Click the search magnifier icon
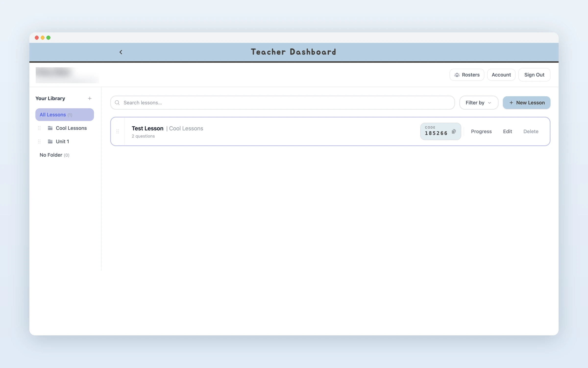Image resolution: width=588 pixels, height=368 pixels. click(117, 103)
